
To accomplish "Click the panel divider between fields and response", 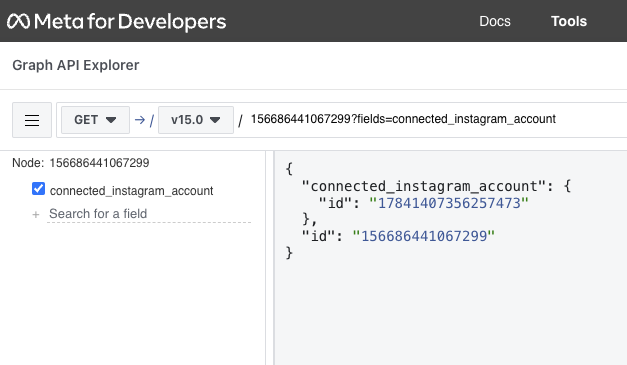I will pos(270,258).
